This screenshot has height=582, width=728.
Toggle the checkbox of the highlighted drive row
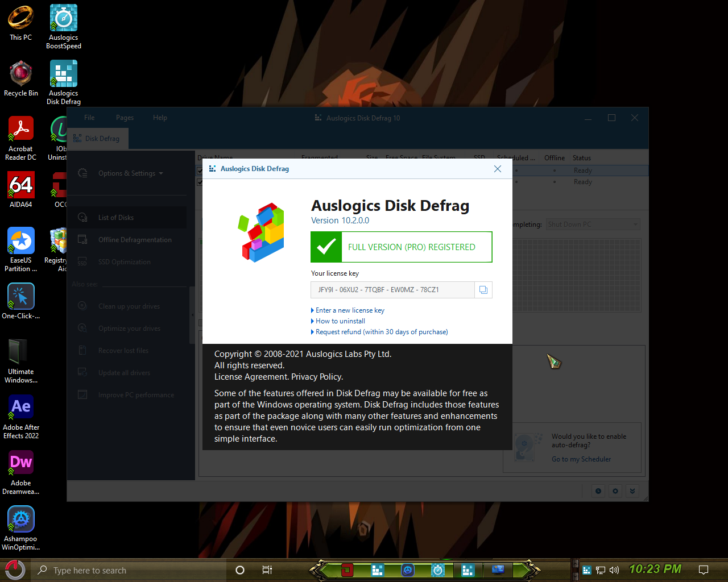tap(200, 171)
